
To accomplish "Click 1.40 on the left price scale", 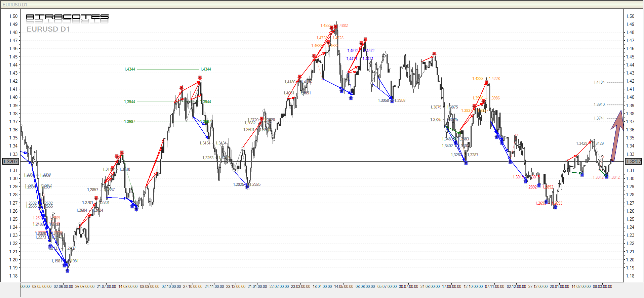I will (13, 97).
